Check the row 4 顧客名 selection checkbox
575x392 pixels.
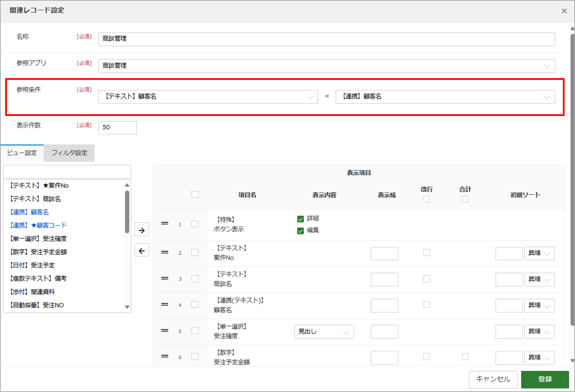point(195,305)
